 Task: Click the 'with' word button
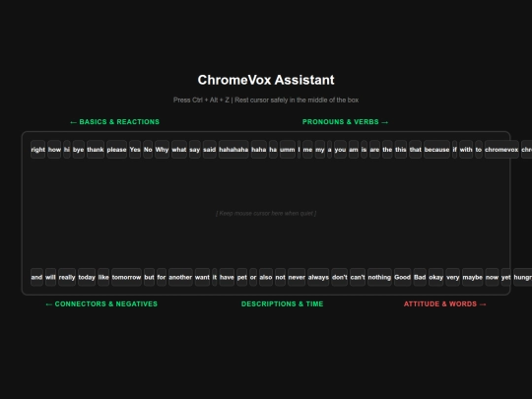(x=466, y=150)
